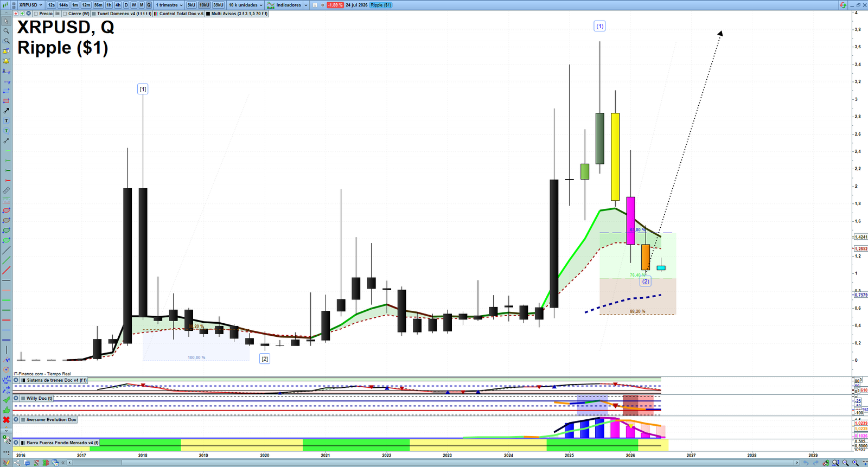Select the green T speech-bubble tool
Screen dimensions: 868x467
(7, 131)
